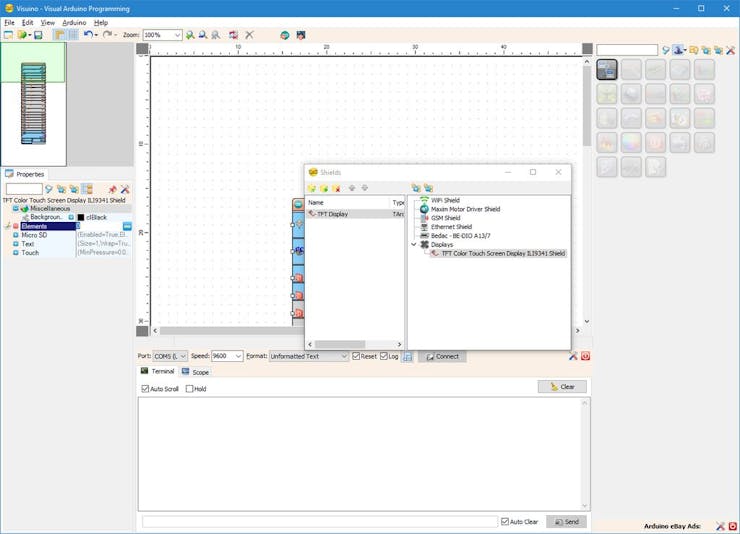Click the component palette search field

click(x=627, y=50)
